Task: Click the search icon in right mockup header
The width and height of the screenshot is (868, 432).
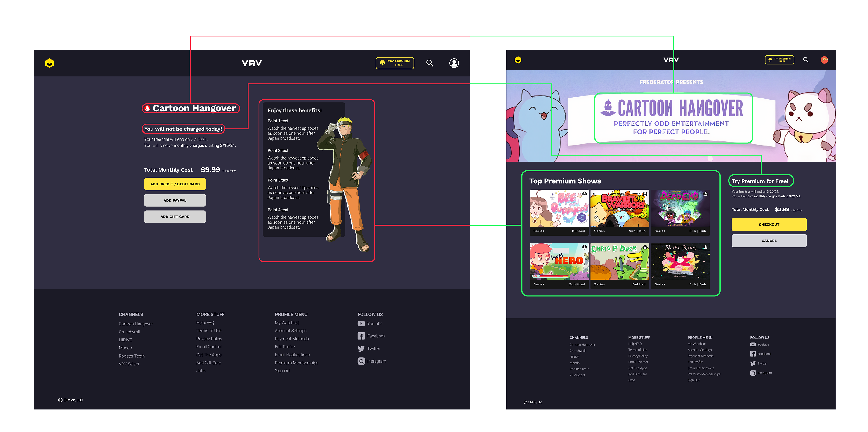Action: 806,60
